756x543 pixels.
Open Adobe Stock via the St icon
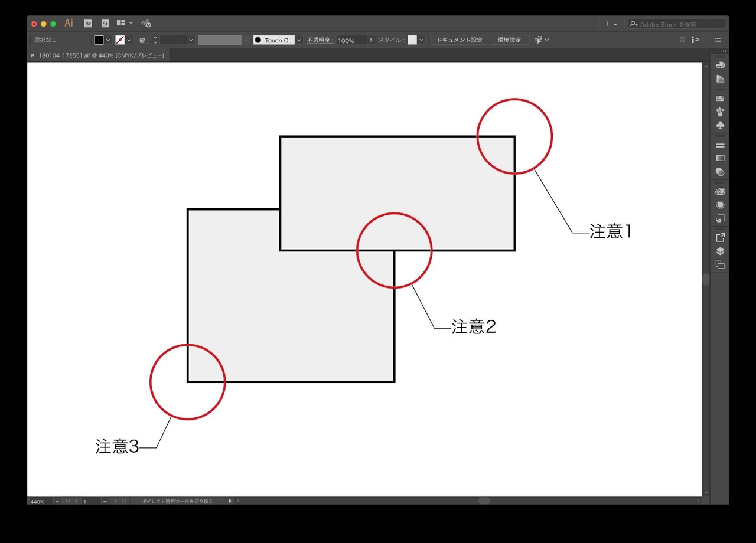pos(105,24)
